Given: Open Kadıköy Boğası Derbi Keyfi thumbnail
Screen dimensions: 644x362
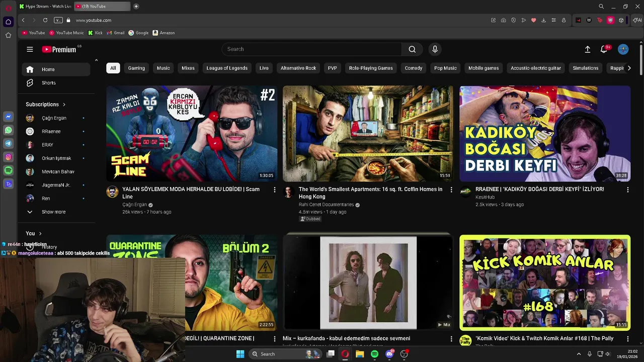Looking at the screenshot, I should tap(545, 133).
